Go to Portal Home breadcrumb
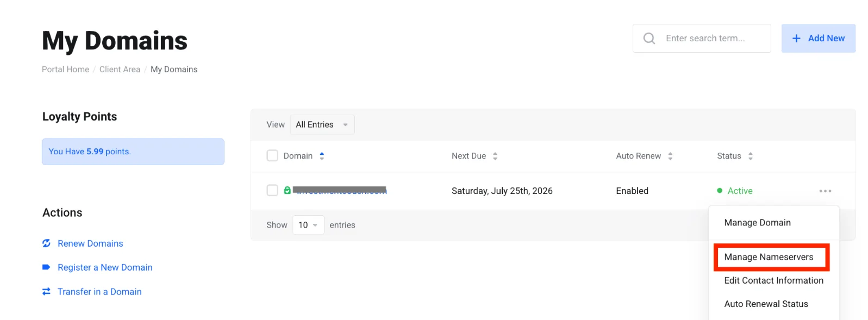 coord(65,70)
